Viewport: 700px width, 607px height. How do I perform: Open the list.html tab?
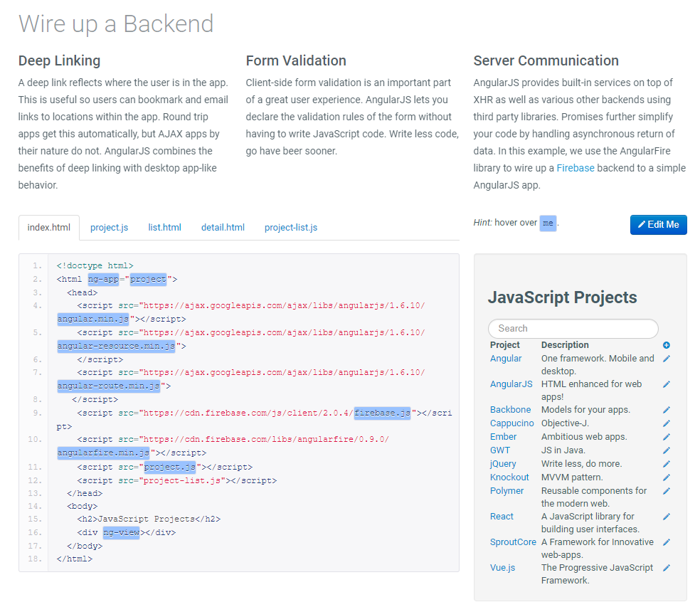(x=165, y=227)
